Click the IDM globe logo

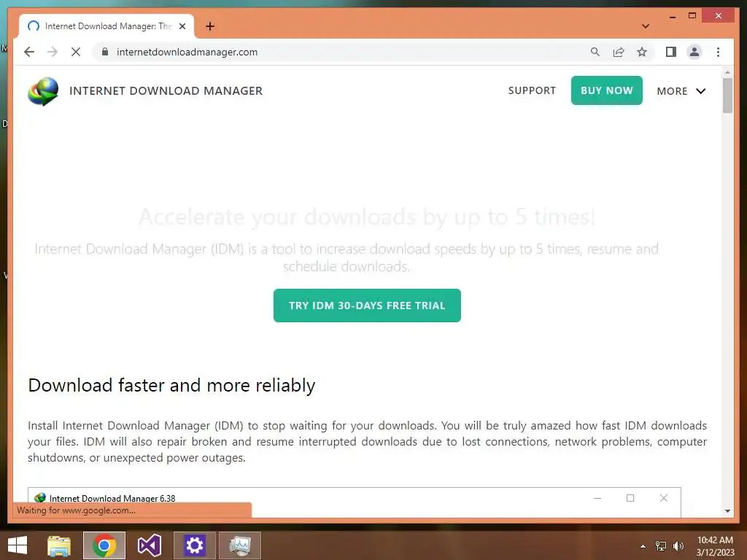43,91
